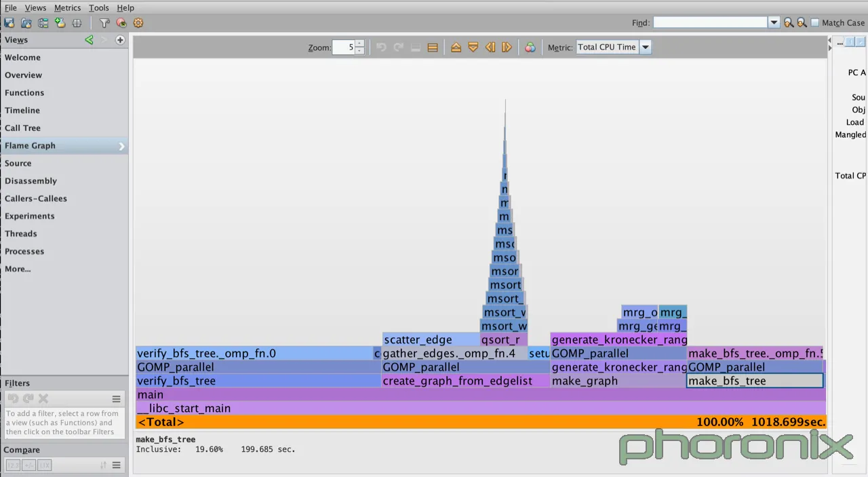Open the Metrics menu
868x477 pixels.
pyautogui.click(x=67, y=7)
